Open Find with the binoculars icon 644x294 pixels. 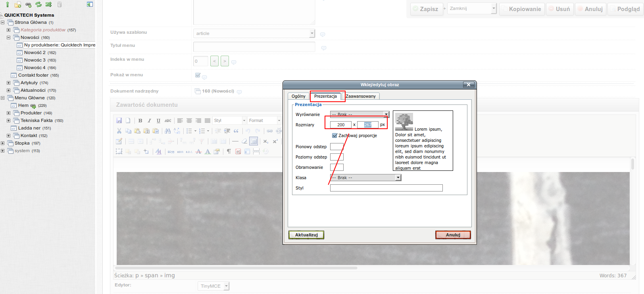click(168, 131)
